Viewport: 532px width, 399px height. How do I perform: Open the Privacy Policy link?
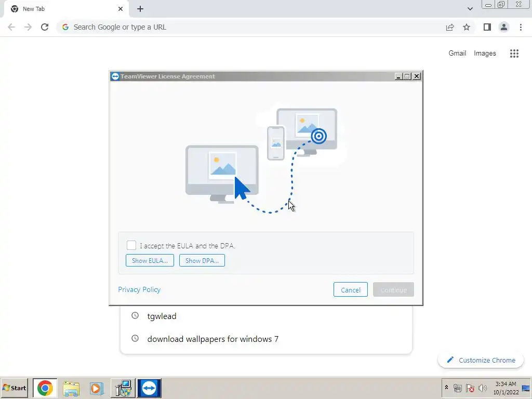click(x=139, y=289)
